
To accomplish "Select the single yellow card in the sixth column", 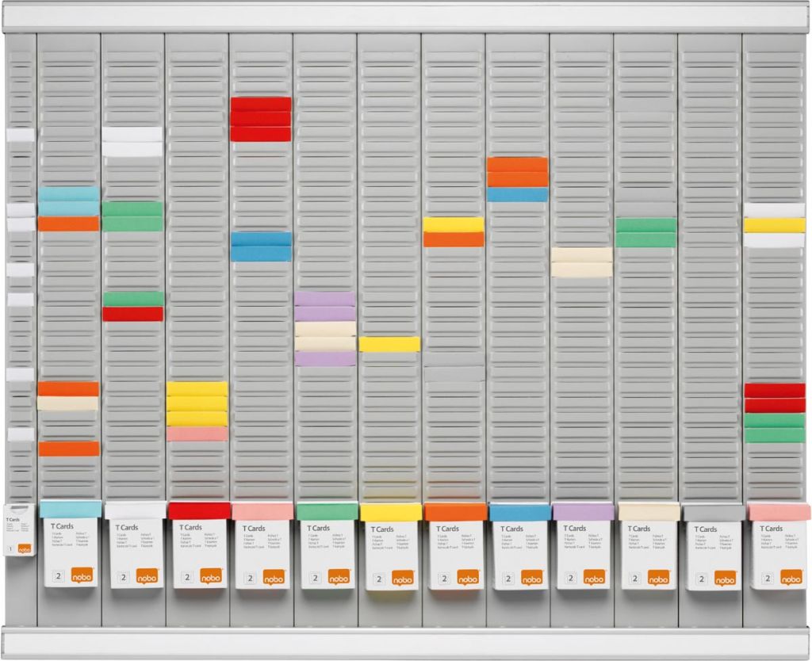I will (x=389, y=344).
